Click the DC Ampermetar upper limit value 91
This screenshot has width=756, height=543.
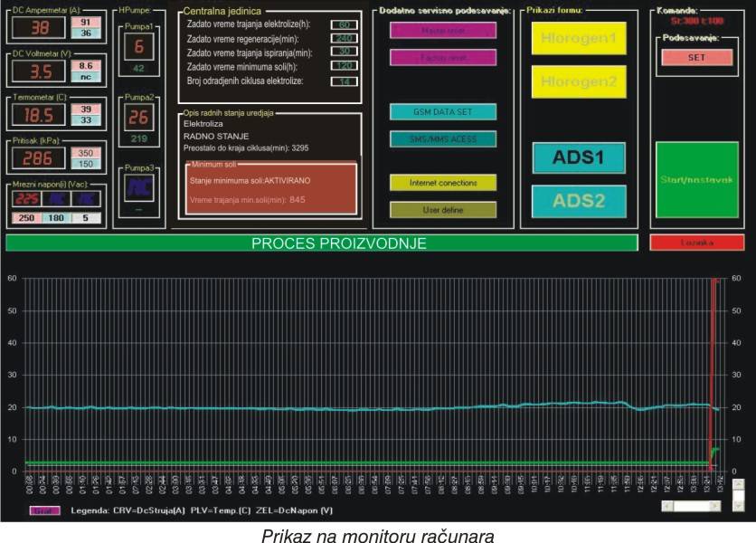pos(87,22)
